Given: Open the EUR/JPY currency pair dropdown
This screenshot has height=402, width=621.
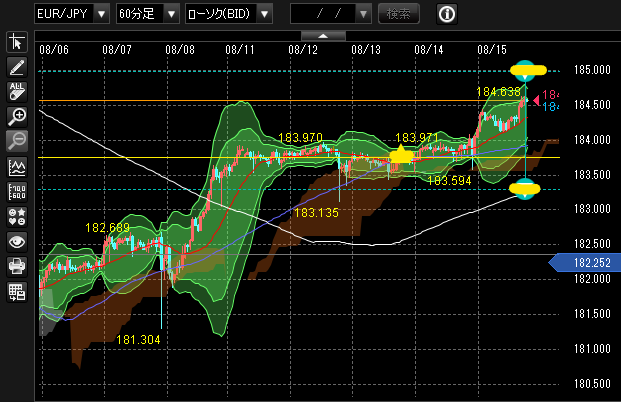Looking at the screenshot, I should click(72, 14).
